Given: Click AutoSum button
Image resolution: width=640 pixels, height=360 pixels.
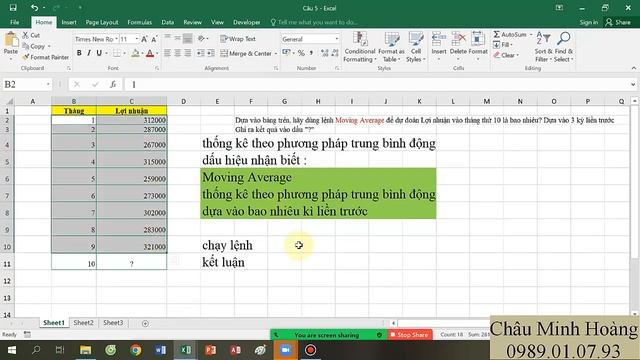Looking at the screenshot, I should pos(510,35).
